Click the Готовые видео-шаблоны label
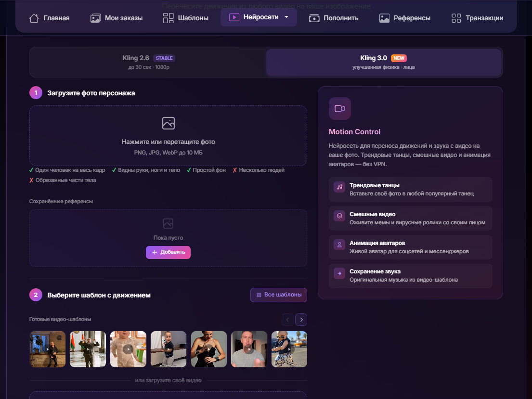Viewport: 532px width, 399px height. point(60,319)
